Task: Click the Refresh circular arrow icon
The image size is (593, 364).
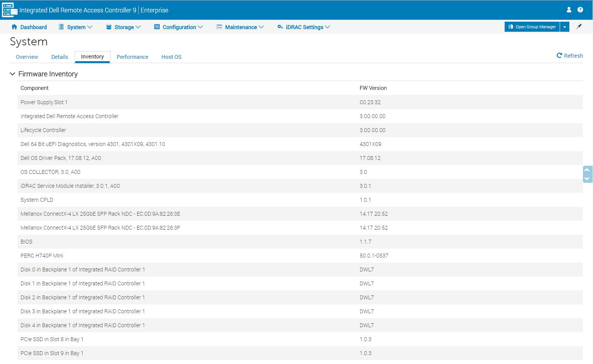Action: 559,55
